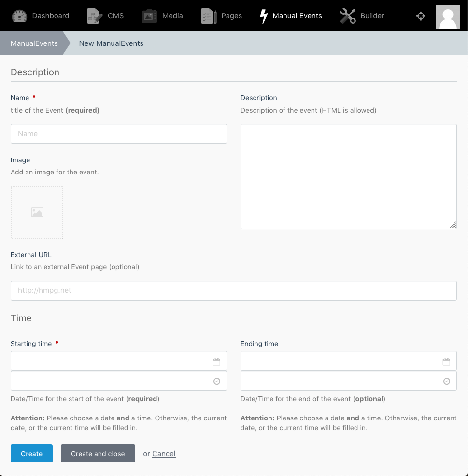
Task: Click the Create and close button
Action: pos(98,454)
